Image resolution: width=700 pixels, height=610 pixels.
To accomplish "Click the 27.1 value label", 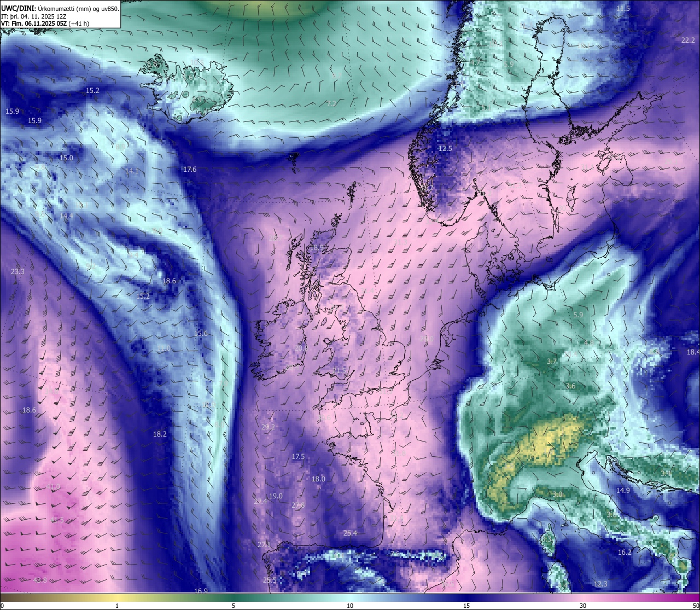I will pos(264,544).
